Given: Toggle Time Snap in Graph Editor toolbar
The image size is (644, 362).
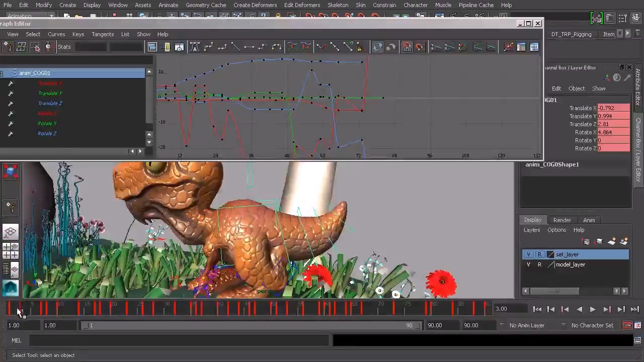Looking at the screenshot, I should click(x=407, y=47).
